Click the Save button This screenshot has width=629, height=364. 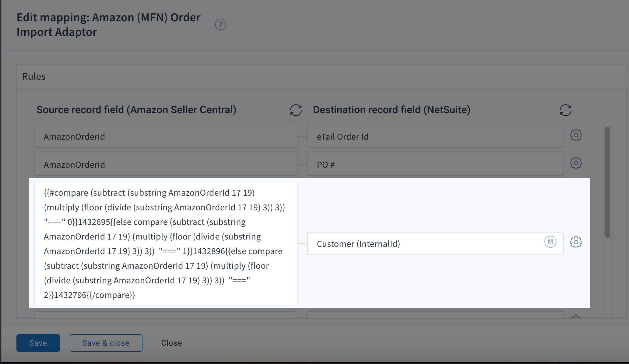38,343
